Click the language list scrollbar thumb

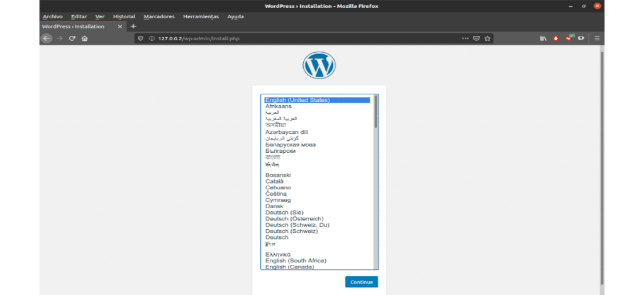point(375,112)
